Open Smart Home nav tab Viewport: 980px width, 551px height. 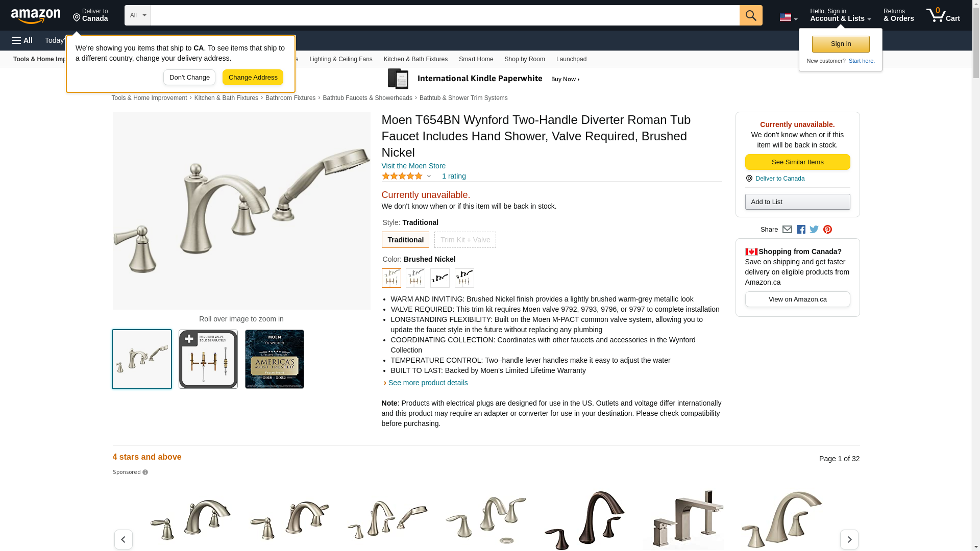[x=476, y=59]
